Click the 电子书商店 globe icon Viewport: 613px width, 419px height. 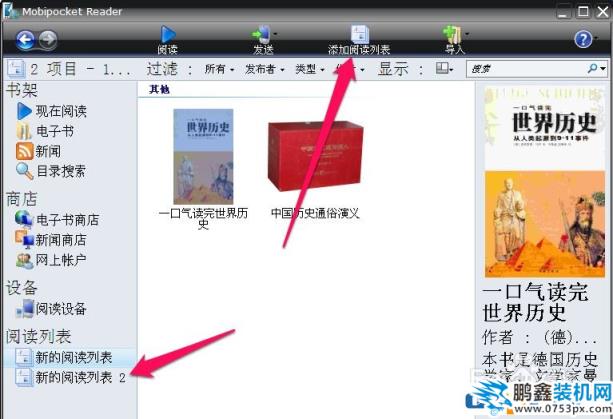point(24,220)
